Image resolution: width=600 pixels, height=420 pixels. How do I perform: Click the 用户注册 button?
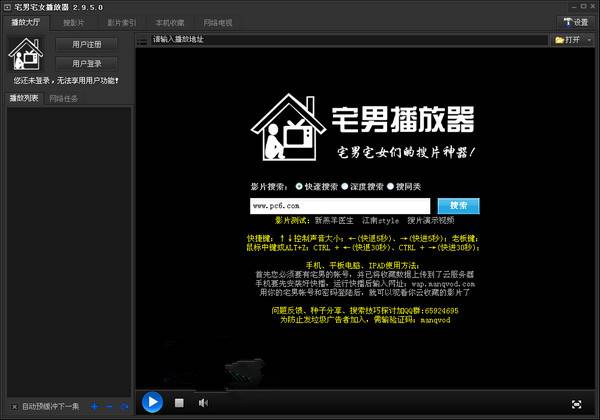[87, 44]
